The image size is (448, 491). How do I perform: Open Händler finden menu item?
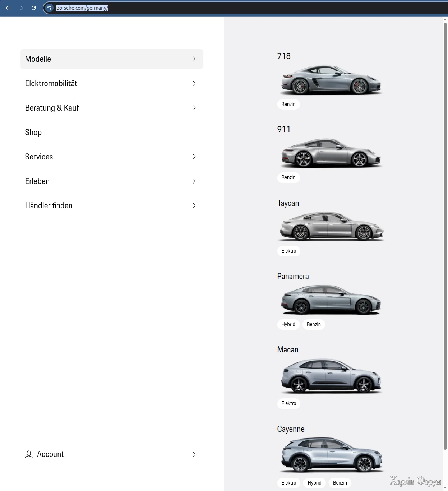(x=112, y=205)
